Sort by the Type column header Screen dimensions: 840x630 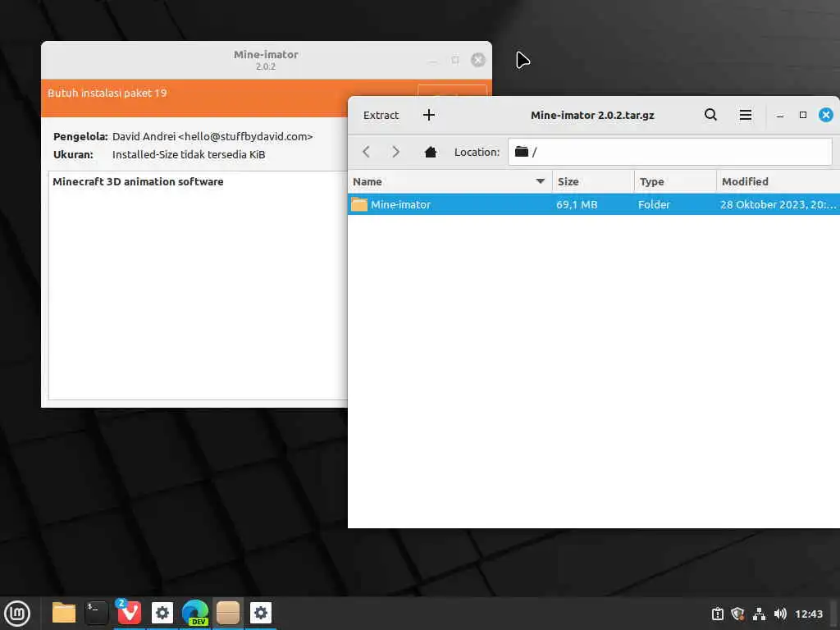click(x=675, y=181)
